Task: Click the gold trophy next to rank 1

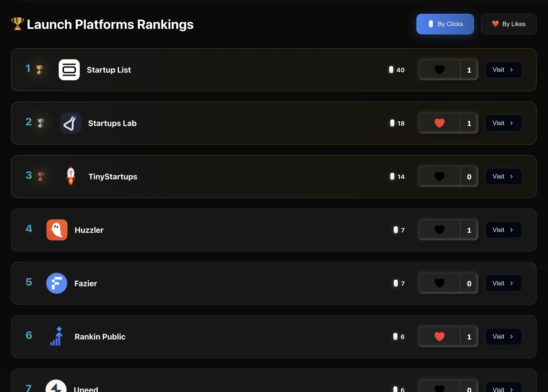Action: (x=39, y=70)
